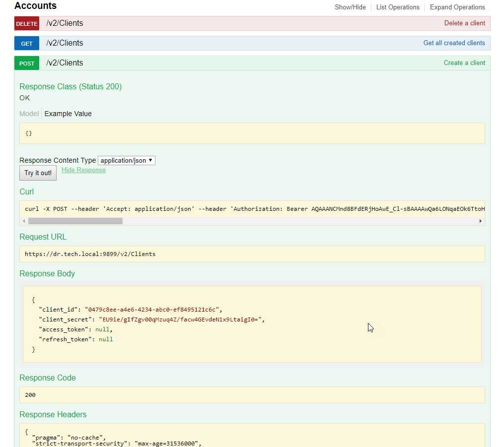The image size is (504, 447).
Task: Click the green POST method badge
Action: click(x=27, y=64)
